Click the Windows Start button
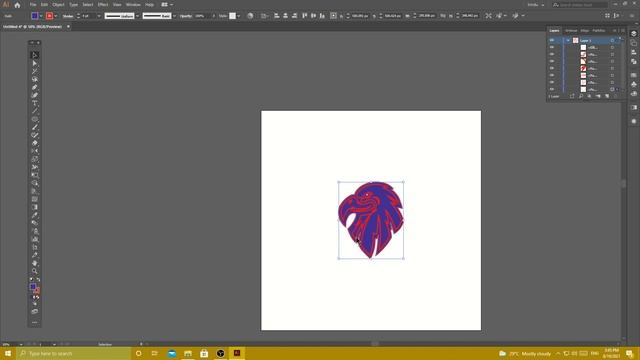This screenshot has height=360, width=640. pos(8,353)
